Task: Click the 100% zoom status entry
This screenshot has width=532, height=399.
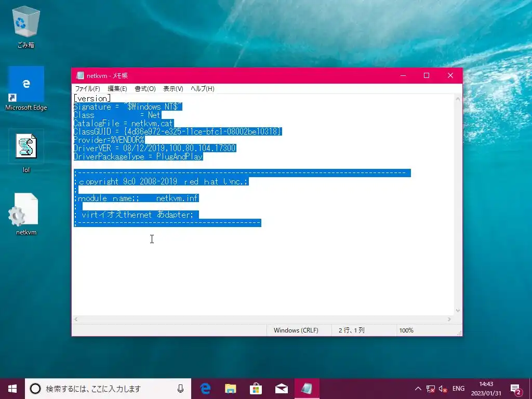Action: (406, 330)
